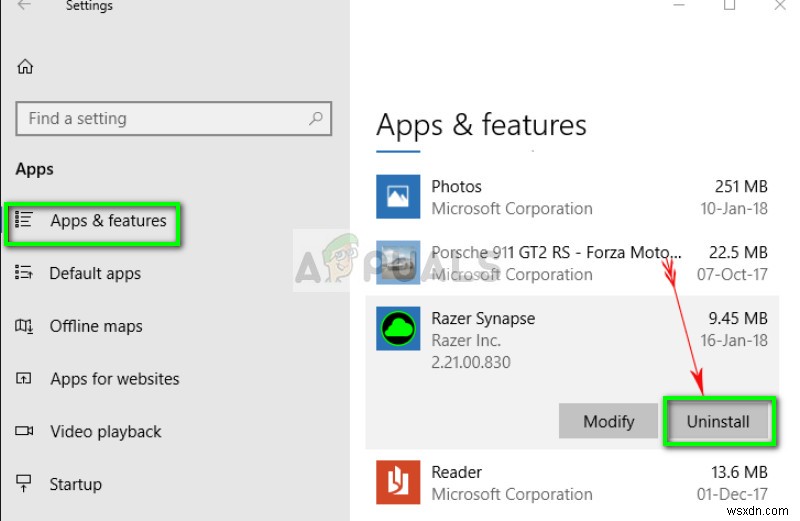The width and height of the screenshot is (800, 521).
Task: Click the Porsche 911 GT2 RS thumbnail
Action: tap(398, 262)
